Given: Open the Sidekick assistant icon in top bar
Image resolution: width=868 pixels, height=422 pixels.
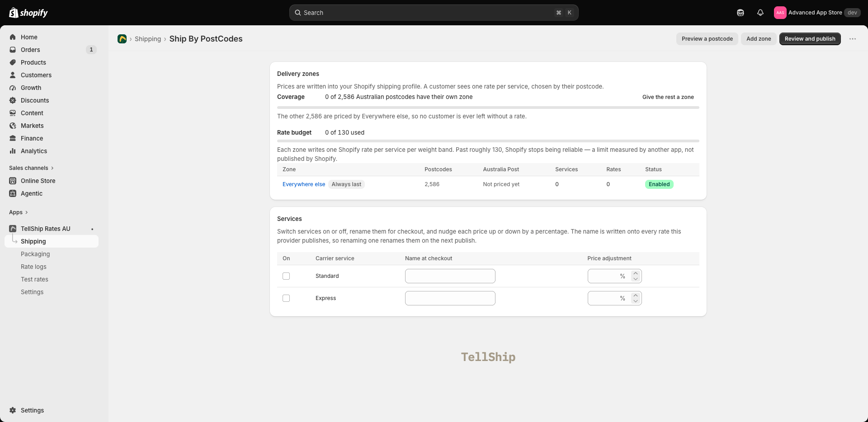Looking at the screenshot, I should [741, 13].
